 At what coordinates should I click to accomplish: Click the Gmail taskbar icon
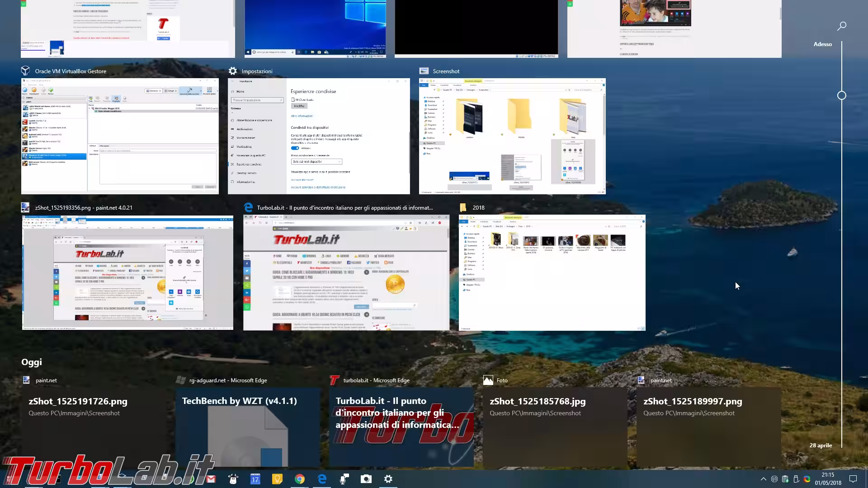[x=211, y=479]
